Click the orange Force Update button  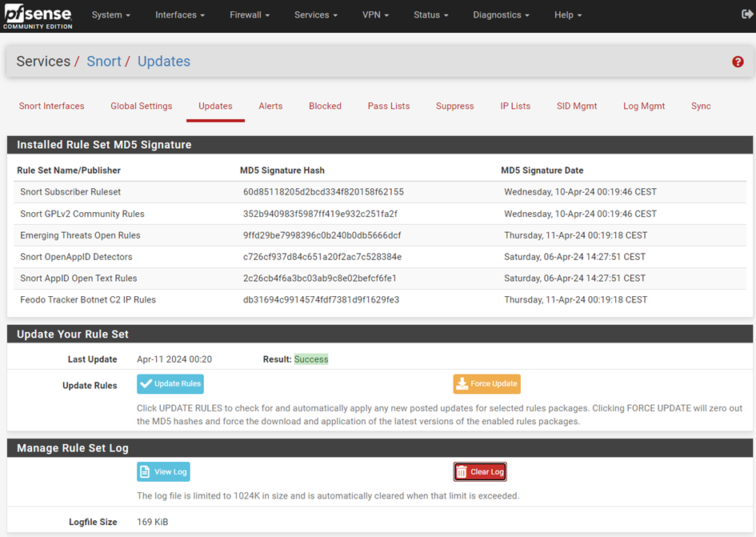pyautogui.click(x=487, y=384)
